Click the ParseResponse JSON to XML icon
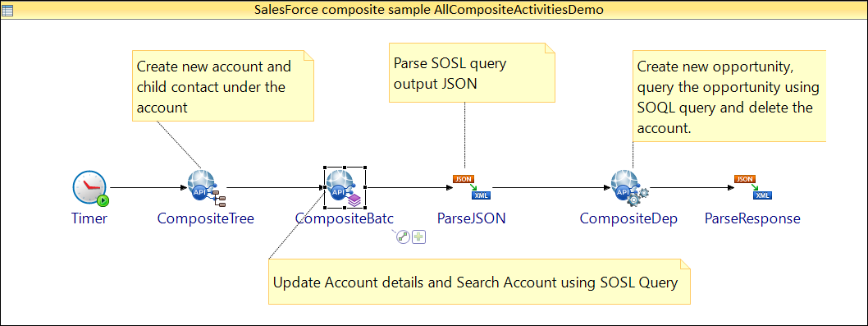The image size is (868, 326). pos(753,187)
